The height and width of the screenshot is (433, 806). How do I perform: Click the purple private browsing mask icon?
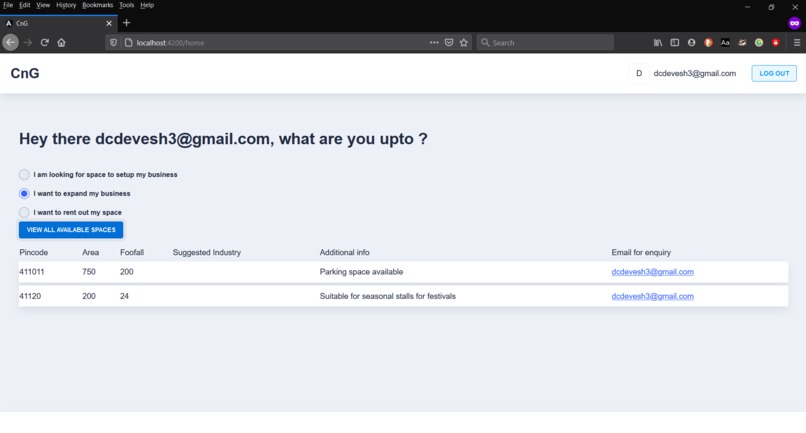pyautogui.click(x=794, y=23)
